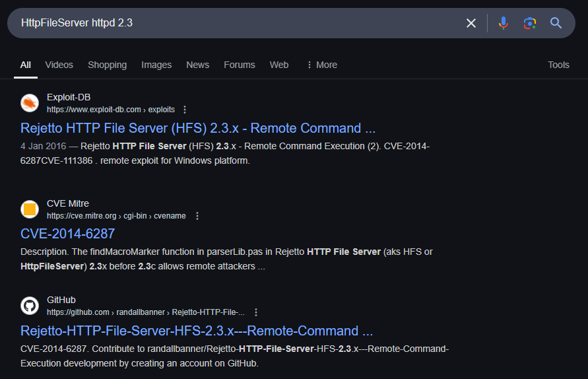Screen dimensions: 588x379
Task: Open Rejetto HTTP File Server Exploit-DB link
Action: click(198, 128)
